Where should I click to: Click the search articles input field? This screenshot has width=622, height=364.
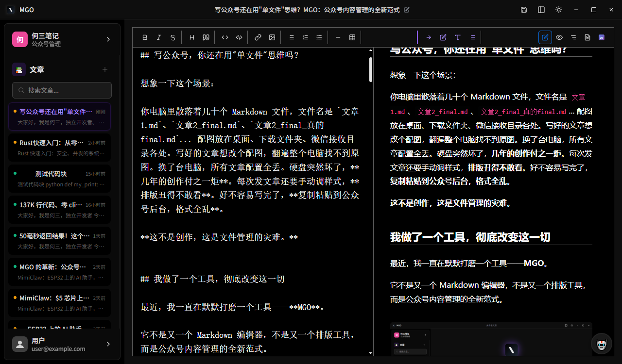(x=62, y=90)
